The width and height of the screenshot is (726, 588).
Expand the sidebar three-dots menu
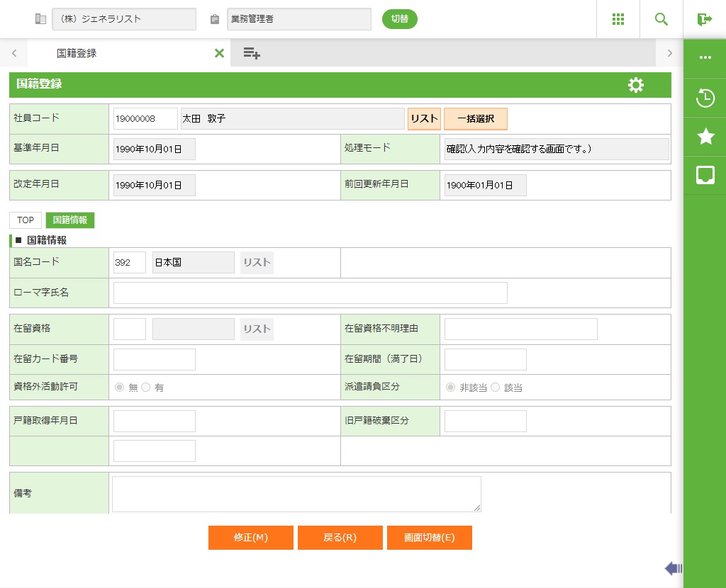[x=705, y=57]
